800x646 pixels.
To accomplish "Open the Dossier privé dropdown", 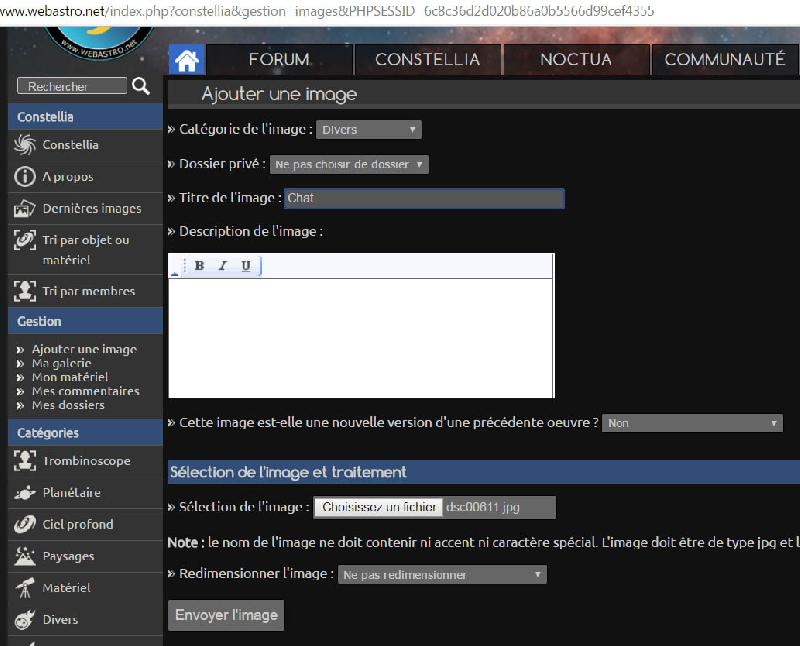I will [x=349, y=164].
